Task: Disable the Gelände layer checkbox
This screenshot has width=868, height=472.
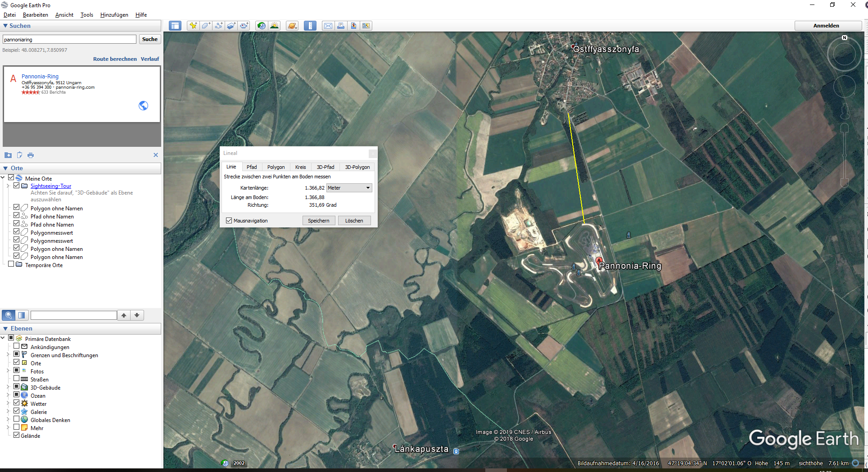Action: pyautogui.click(x=17, y=436)
